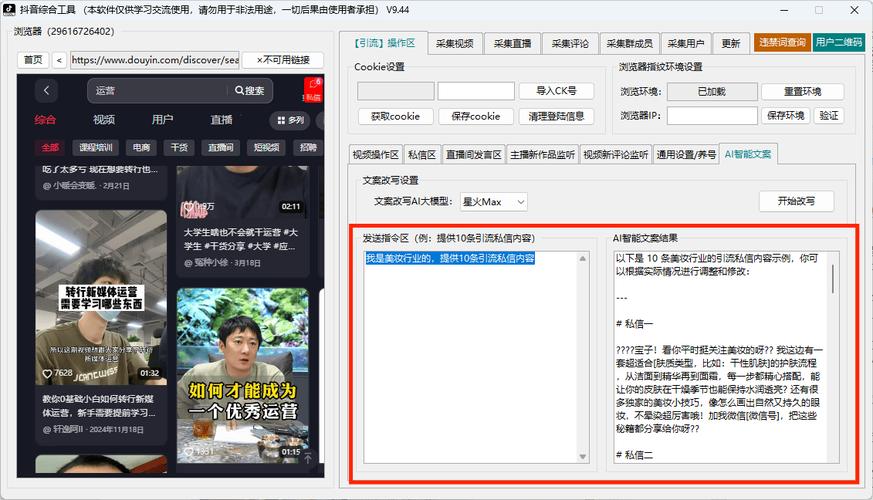873x500 pixels.
Task: Click the ×不可用链接 button
Action: click(x=283, y=60)
